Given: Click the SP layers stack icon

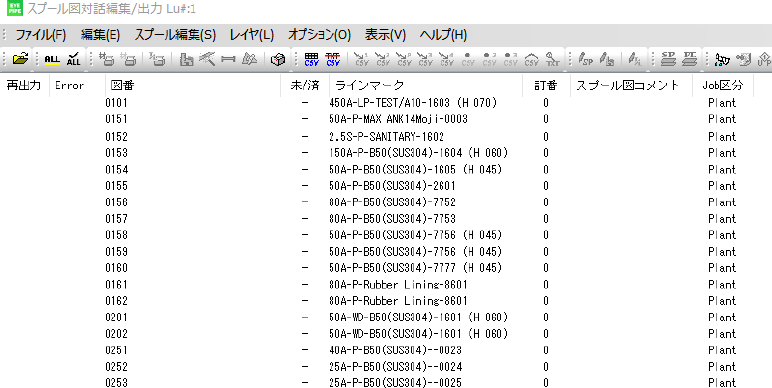Looking at the screenshot, I should [x=668, y=60].
